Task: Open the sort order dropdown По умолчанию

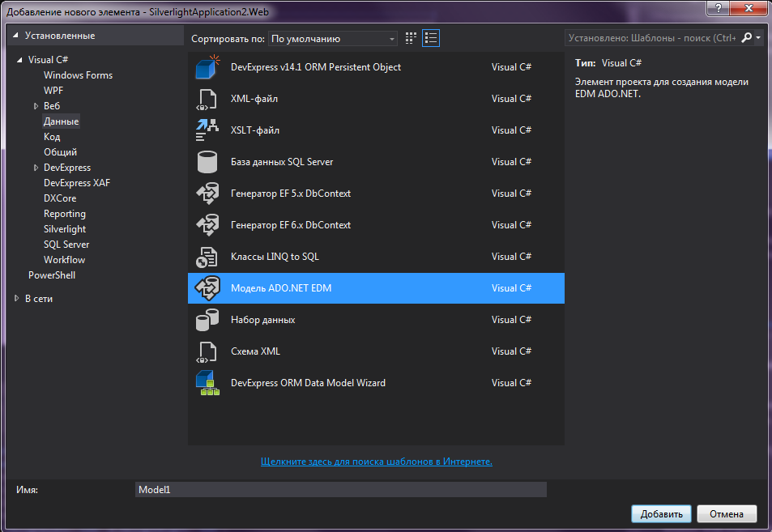Action: (x=333, y=39)
